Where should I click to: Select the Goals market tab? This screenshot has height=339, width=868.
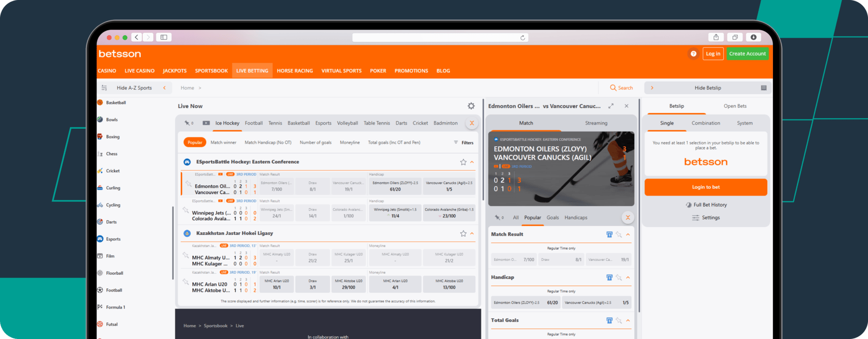point(553,217)
